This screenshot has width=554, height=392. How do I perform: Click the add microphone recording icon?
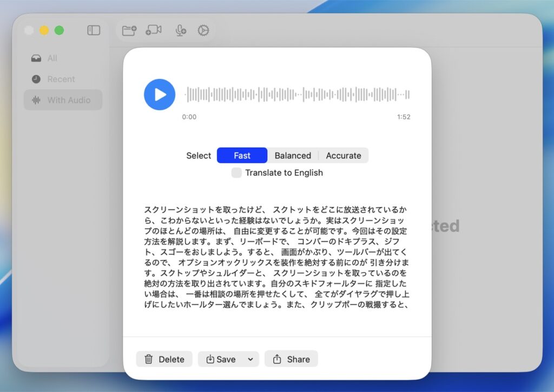pos(181,30)
